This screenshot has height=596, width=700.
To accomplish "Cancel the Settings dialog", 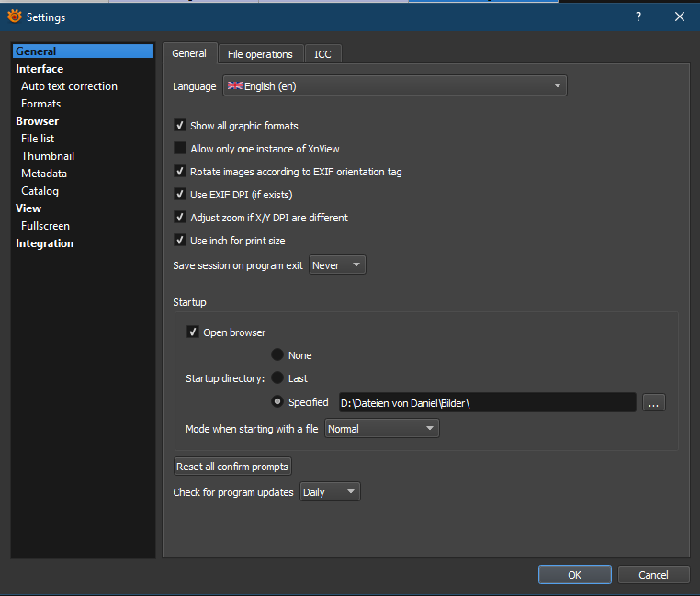I will 653,575.
